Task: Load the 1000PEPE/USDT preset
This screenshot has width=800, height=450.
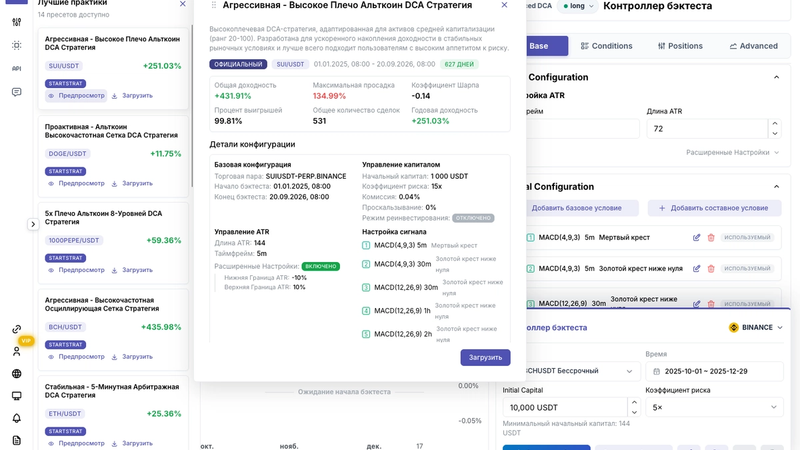Action: [x=132, y=270]
